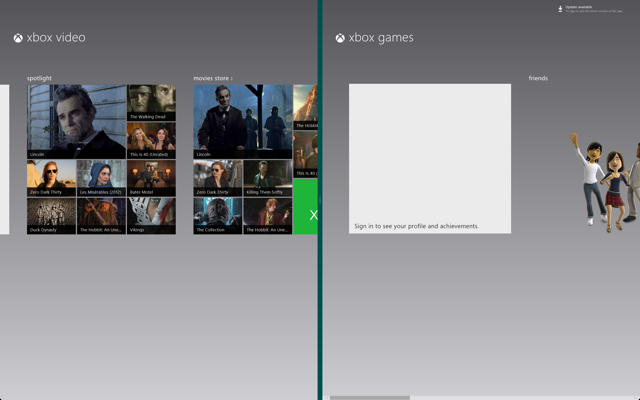Viewport: 640px width, 400px height.
Task: Click the avatar wearing the red plaid skirt
Action: 615,191
